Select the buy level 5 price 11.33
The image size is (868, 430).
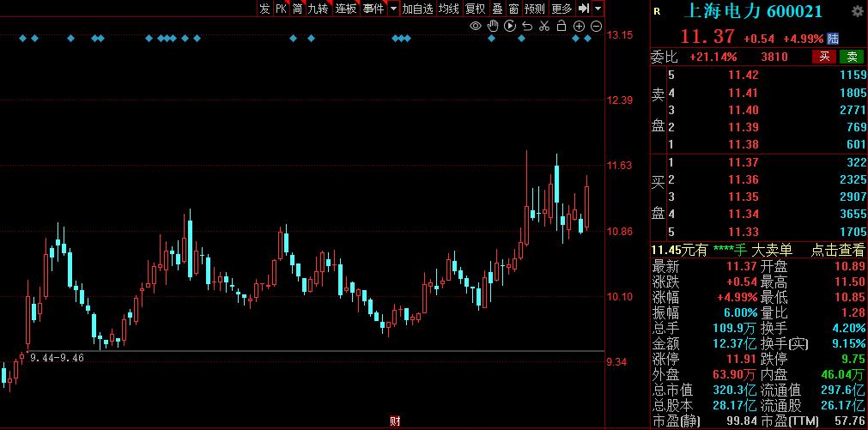744,232
